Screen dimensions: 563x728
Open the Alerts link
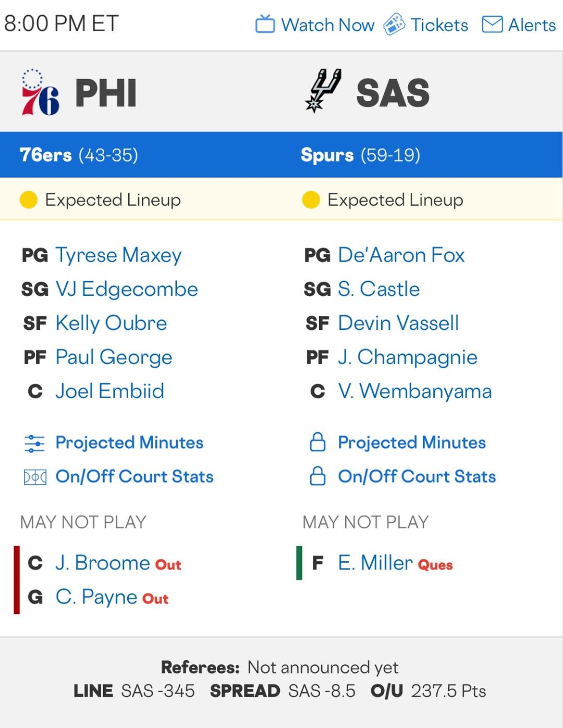click(532, 25)
